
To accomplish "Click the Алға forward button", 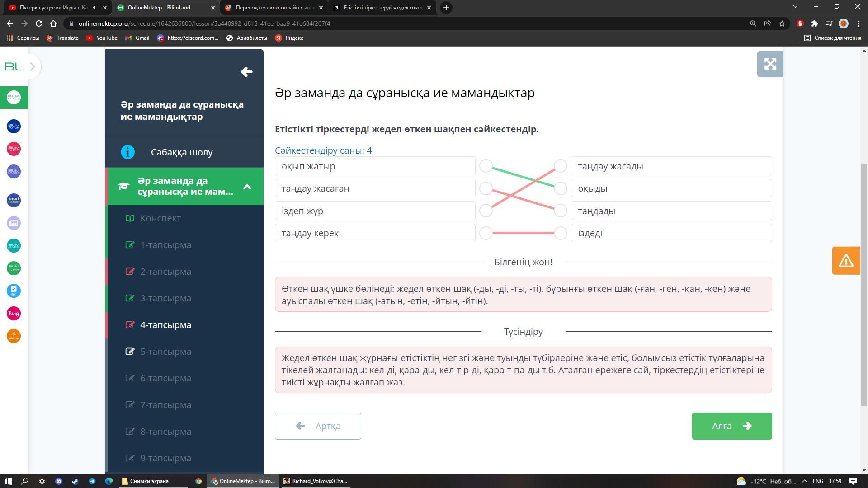I will pyautogui.click(x=731, y=426).
